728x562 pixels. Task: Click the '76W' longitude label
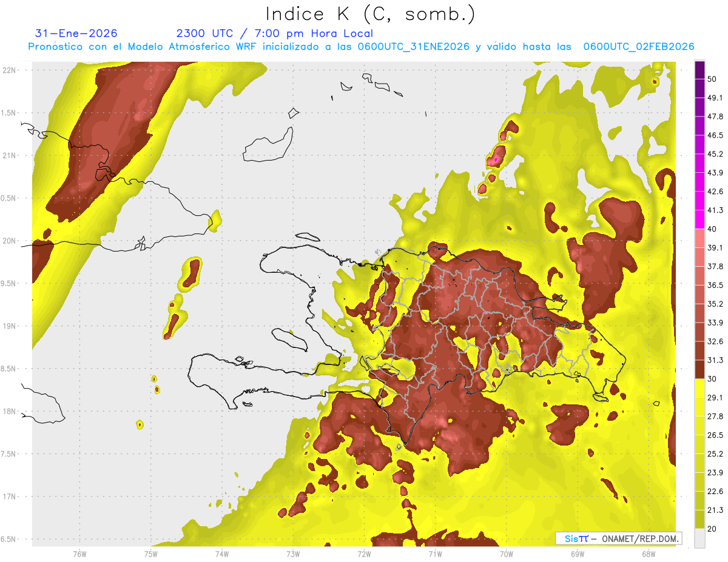click(x=79, y=554)
